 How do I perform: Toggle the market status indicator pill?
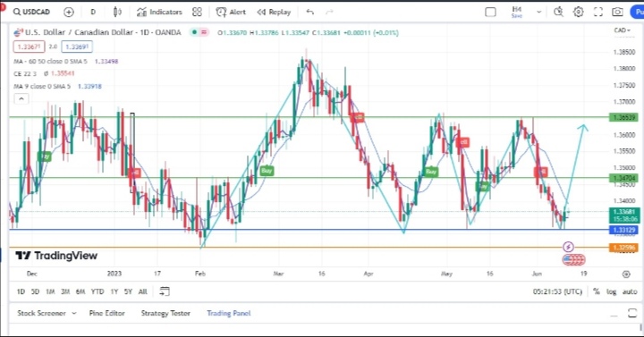[x=199, y=32]
